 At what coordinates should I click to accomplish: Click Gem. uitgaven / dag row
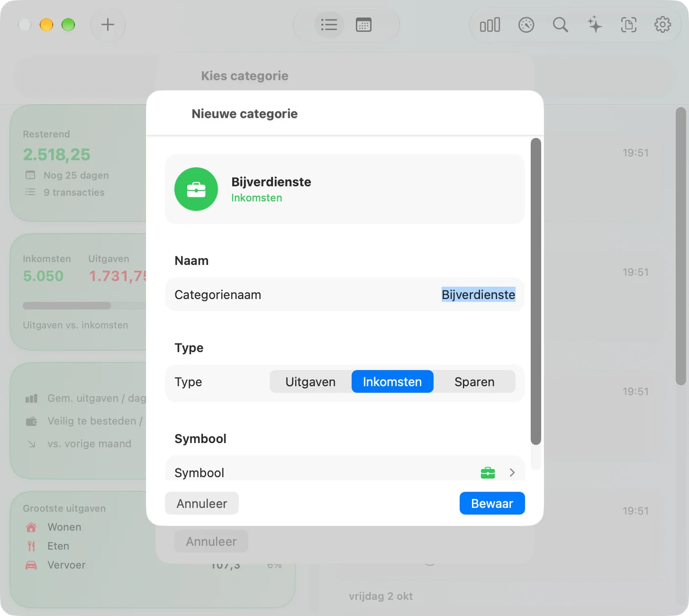(86, 399)
